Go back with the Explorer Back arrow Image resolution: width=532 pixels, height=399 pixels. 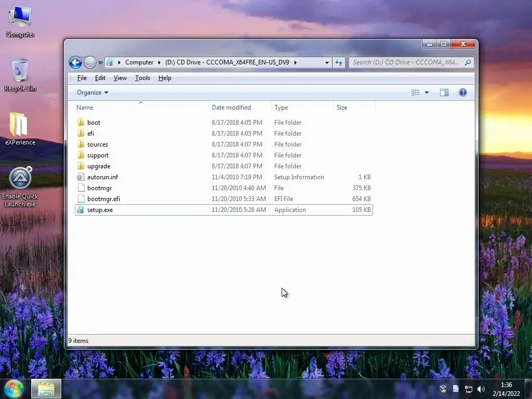pos(76,62)
